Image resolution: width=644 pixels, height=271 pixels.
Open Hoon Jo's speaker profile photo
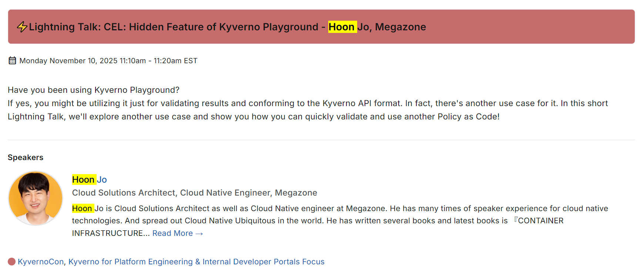[36, 198]
